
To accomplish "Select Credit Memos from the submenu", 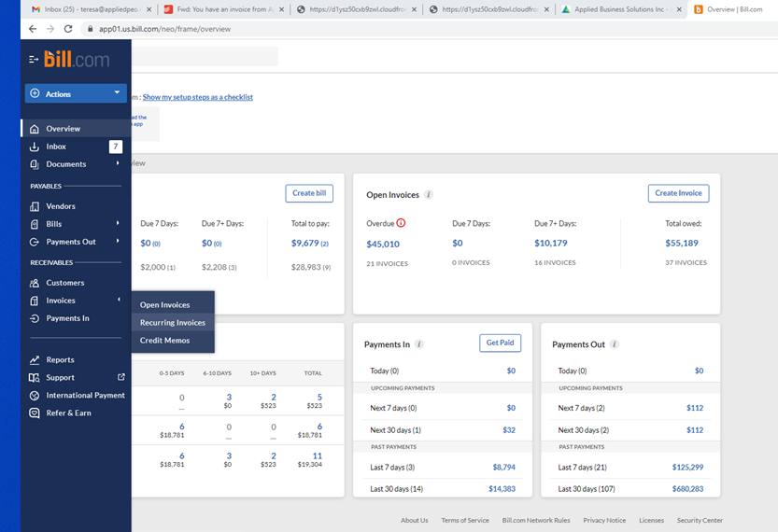I will [x=165, y=341].
